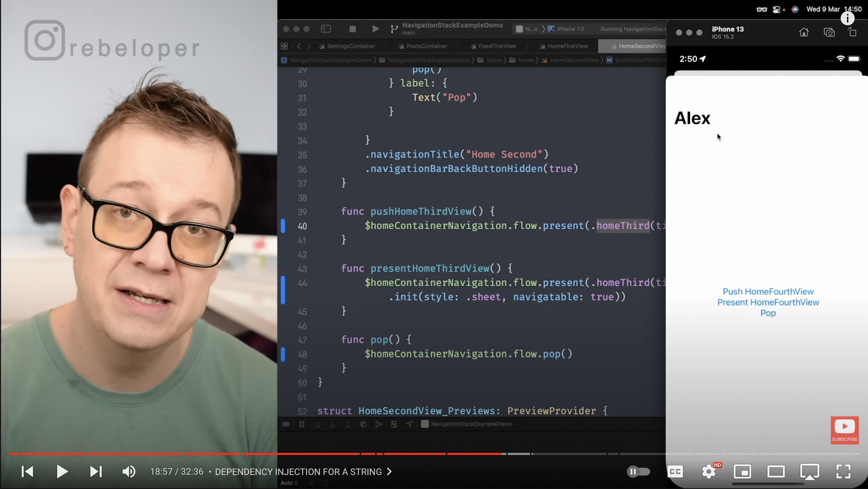Enter full screen mode
This screenshot has height=489, width=868.
pos(843,471)
